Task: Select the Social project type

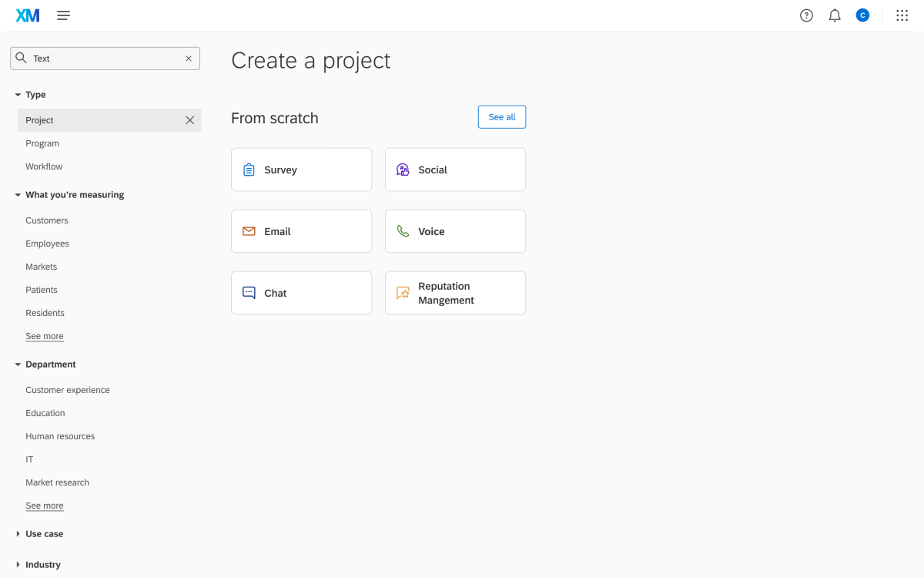Action: [455, 169]
